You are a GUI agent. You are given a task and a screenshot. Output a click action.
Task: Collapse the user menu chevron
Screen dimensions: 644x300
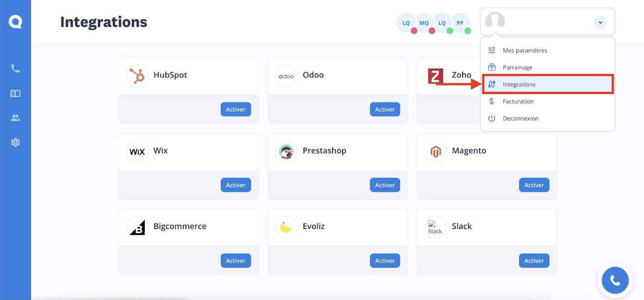click(x=600, y=22)
